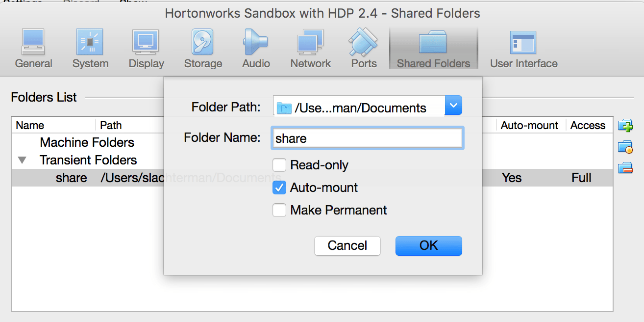Confirm the dialog with OK
The width and height of the screenshot is (644, 322).
click(428, 245)
